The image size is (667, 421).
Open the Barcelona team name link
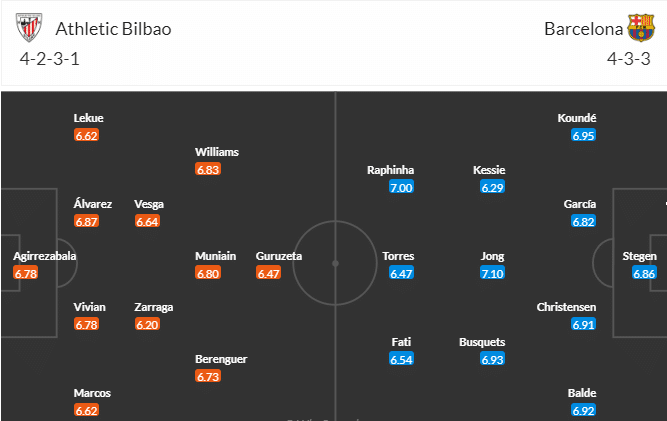point(583,29)
